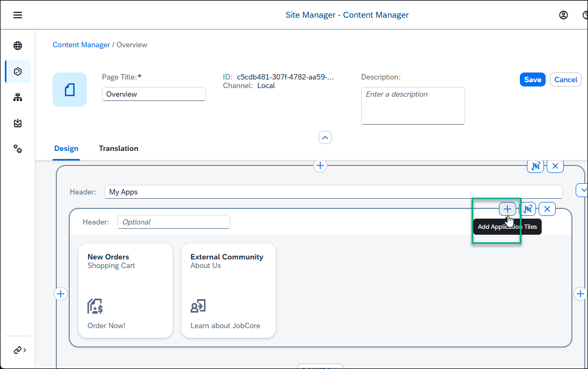Image resolution: width=588 pixels, height=369 pixels.
Task: Switch to the Translation tab
Action: (119, 149)
